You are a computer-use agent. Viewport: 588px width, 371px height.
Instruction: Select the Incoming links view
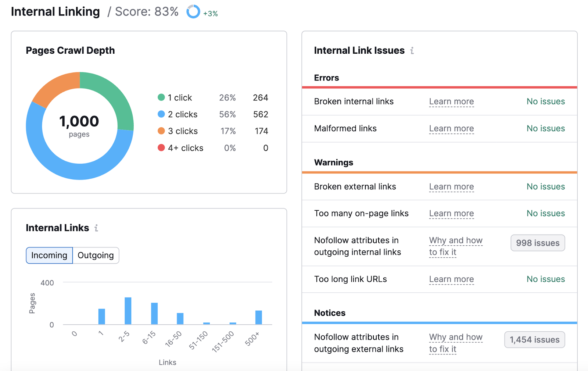coord(49,255)
